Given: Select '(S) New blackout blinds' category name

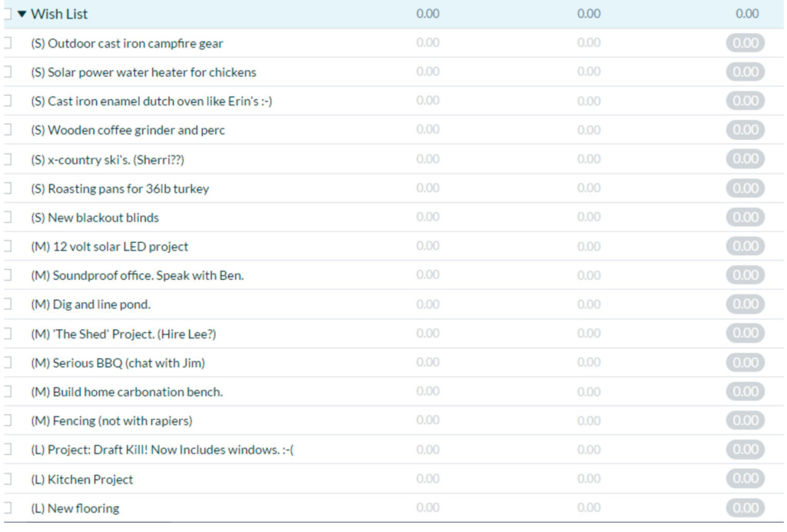Looking at the screenshot, I should point(95,218).
